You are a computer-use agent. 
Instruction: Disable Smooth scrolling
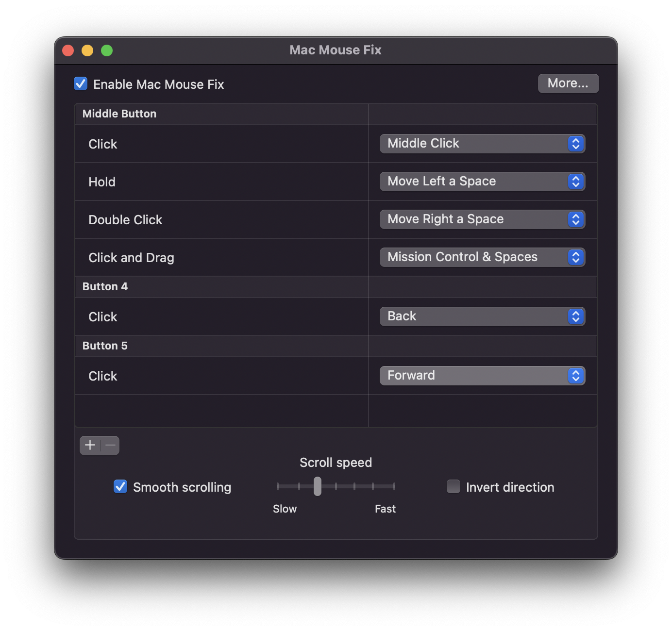tap(120, 486)
